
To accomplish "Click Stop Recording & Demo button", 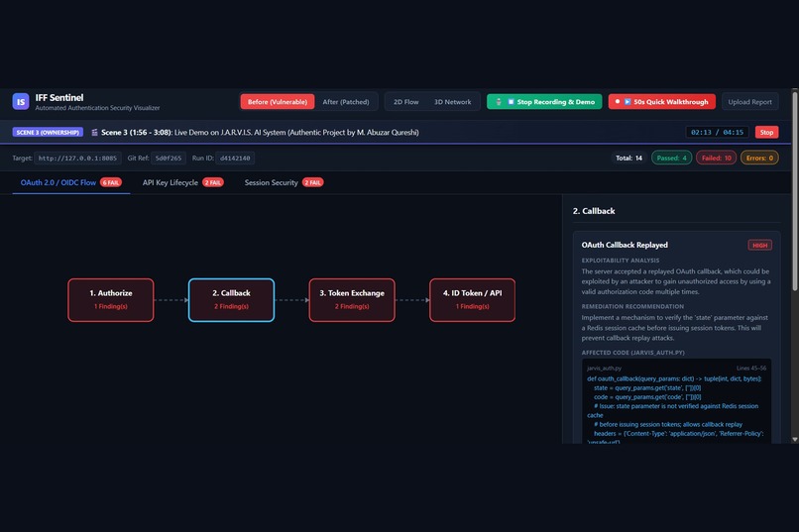I will click(x=544, y=102).
